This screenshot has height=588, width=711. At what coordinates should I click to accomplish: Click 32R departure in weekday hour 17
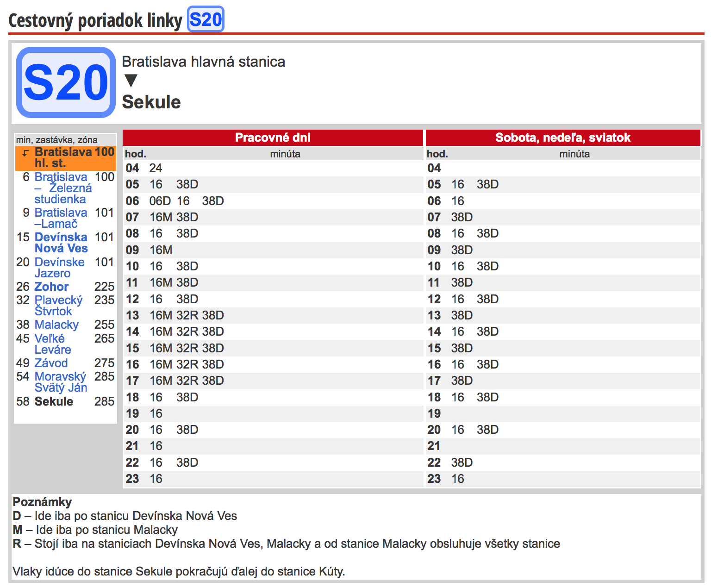[x=187, y=381]
